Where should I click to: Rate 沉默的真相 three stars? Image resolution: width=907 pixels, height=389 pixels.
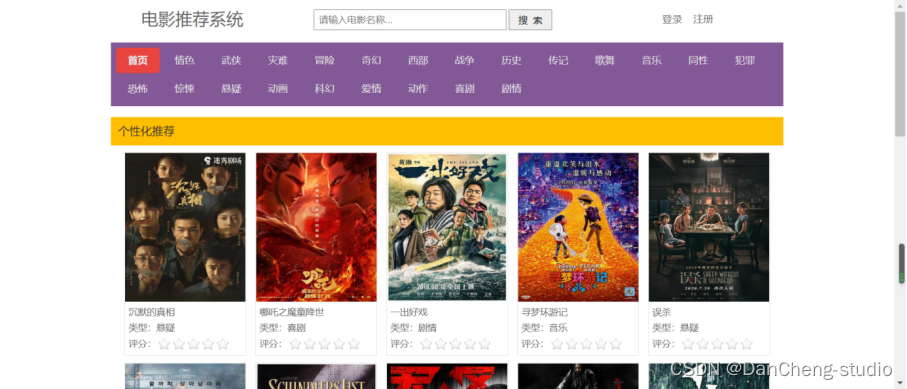point(194,344)
